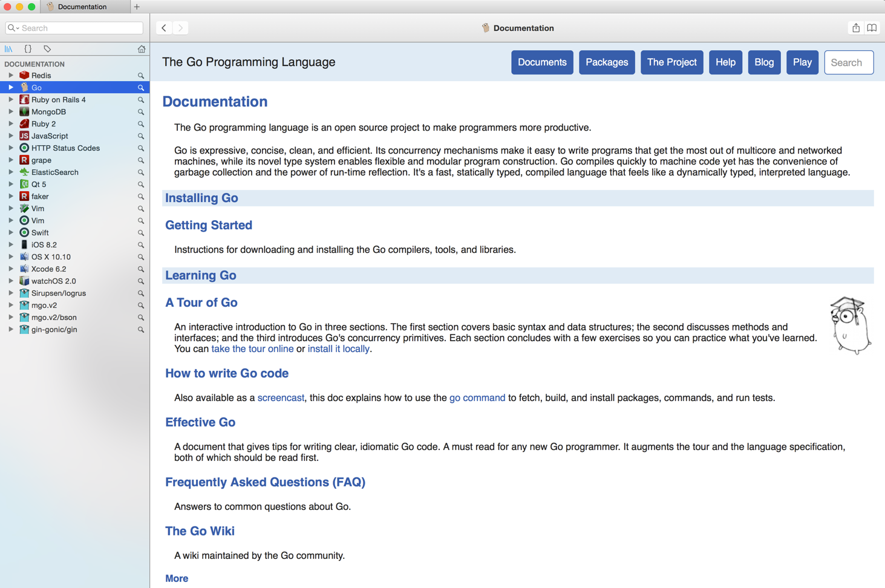
Task: Open the share icon in the toolbar
Action: point(856,28)
